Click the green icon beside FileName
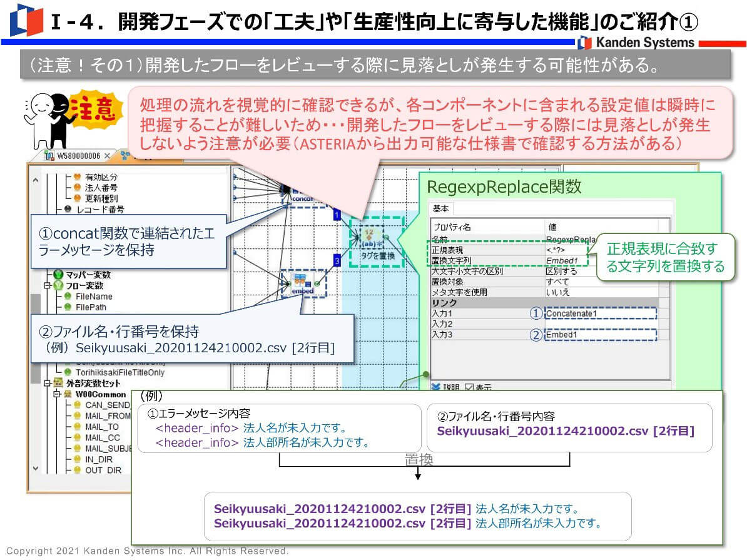Image resolution: width=747 pixels, height=560 pixels. point(68,296)
